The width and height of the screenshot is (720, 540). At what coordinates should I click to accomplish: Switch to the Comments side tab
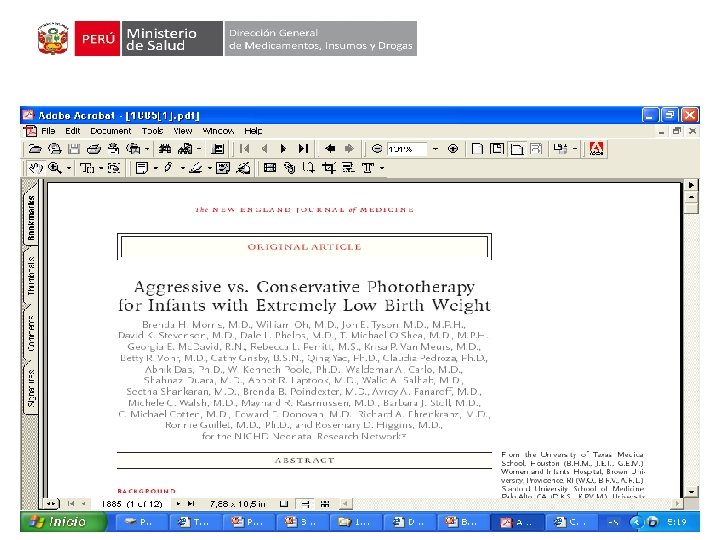tap(31, 333)
